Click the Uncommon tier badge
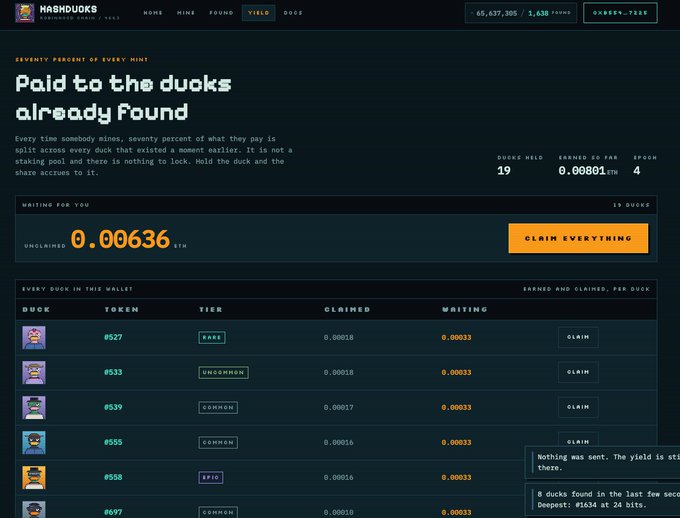The height and width of the screenshot is (518, 680). (223, 373)
